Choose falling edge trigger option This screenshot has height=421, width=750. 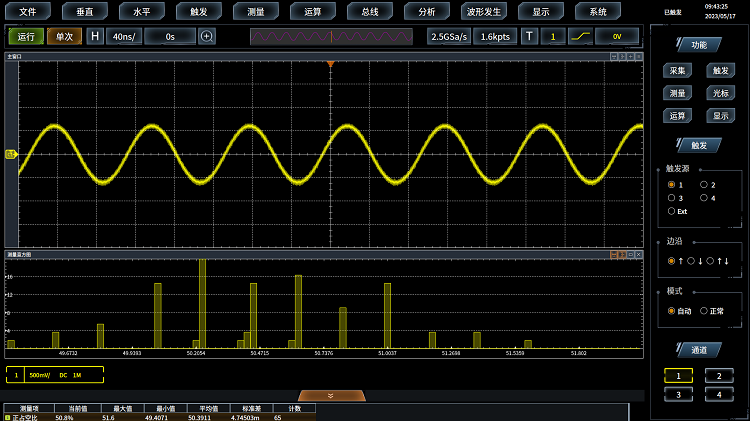click(x=691, y=261)
